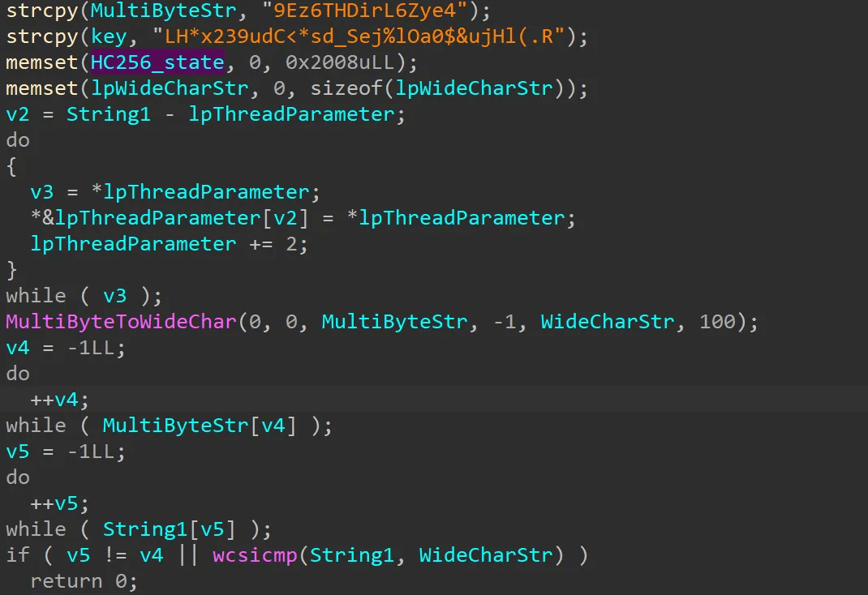Image resolution: width=868 pixels, height=595 pixels.
Task: Click the wcsicmp function name
Action: click(x=256, y=555)
